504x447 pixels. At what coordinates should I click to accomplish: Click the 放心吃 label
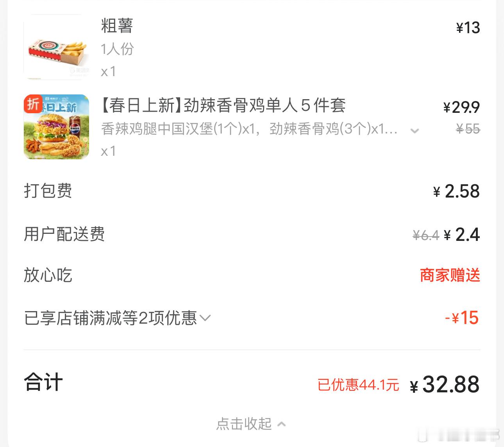(x=47, y=275)
